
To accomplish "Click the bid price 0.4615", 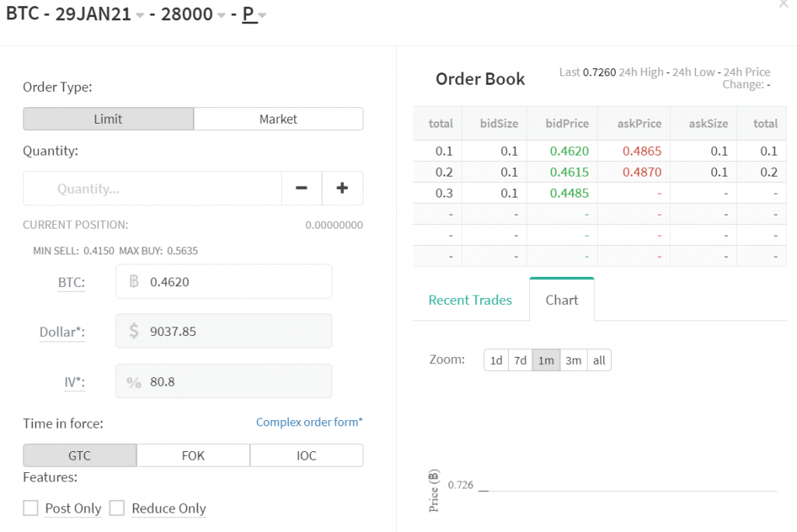I will pos(569,172).
